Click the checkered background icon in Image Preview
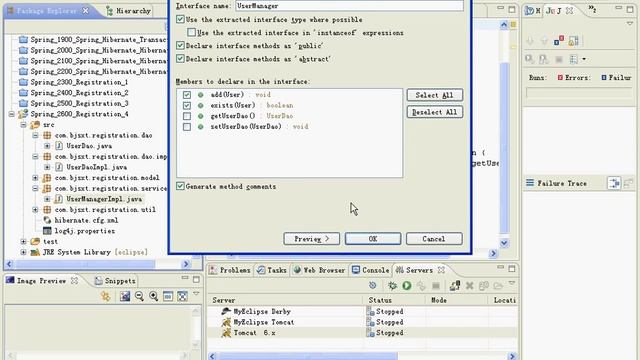 click(x=125, y=296)
